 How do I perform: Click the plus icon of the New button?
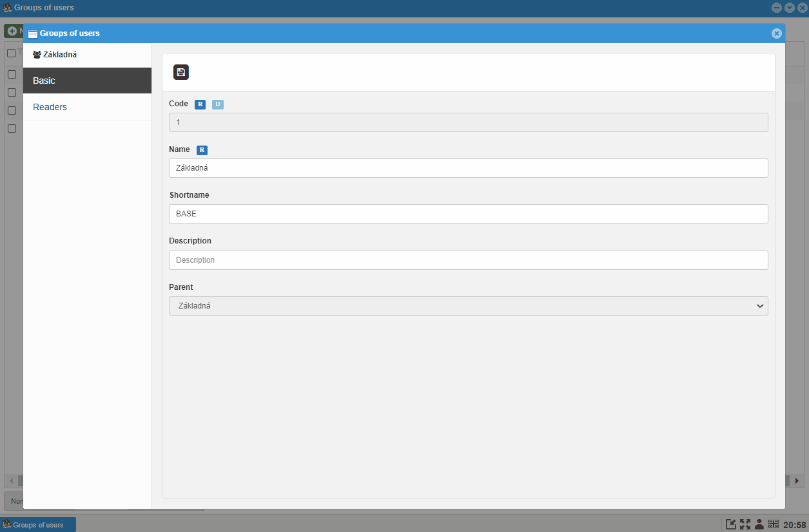pos(12,31)
